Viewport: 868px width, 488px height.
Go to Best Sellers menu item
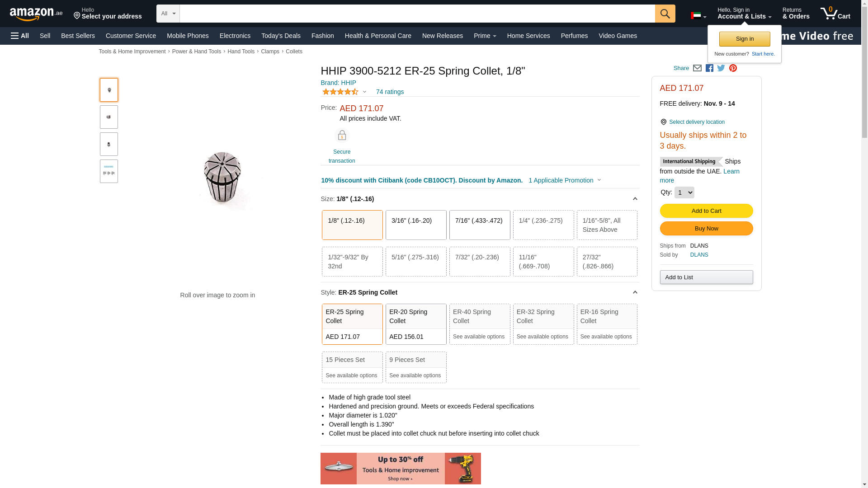[78, 36]
